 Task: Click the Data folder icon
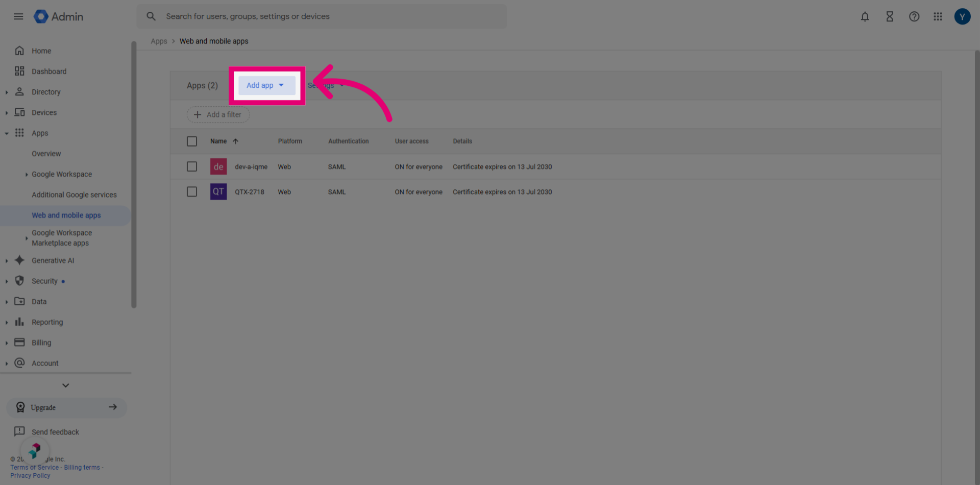pyautogui.click(x=19, y=301)
